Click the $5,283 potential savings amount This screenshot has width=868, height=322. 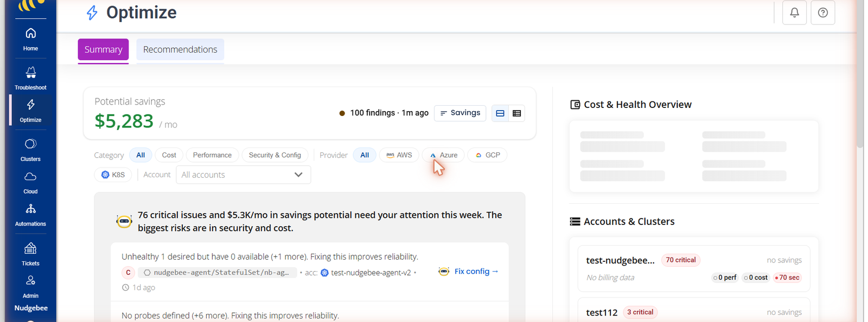point(124,121)
